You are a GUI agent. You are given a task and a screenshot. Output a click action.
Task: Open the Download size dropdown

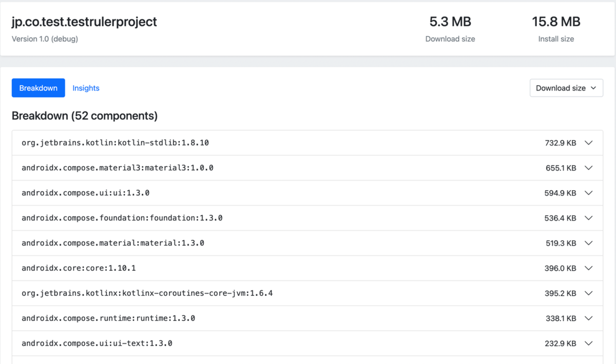(566, 88)
